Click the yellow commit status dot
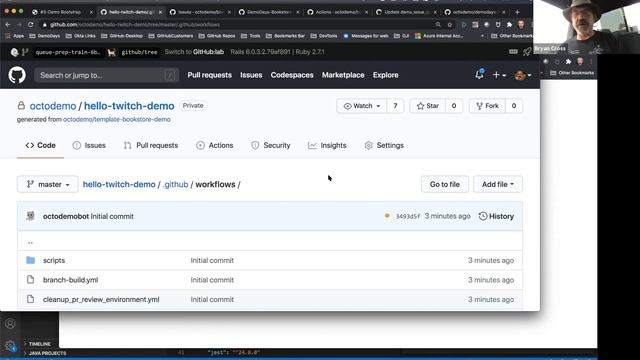The image size is (640, 360). point(387,216)
